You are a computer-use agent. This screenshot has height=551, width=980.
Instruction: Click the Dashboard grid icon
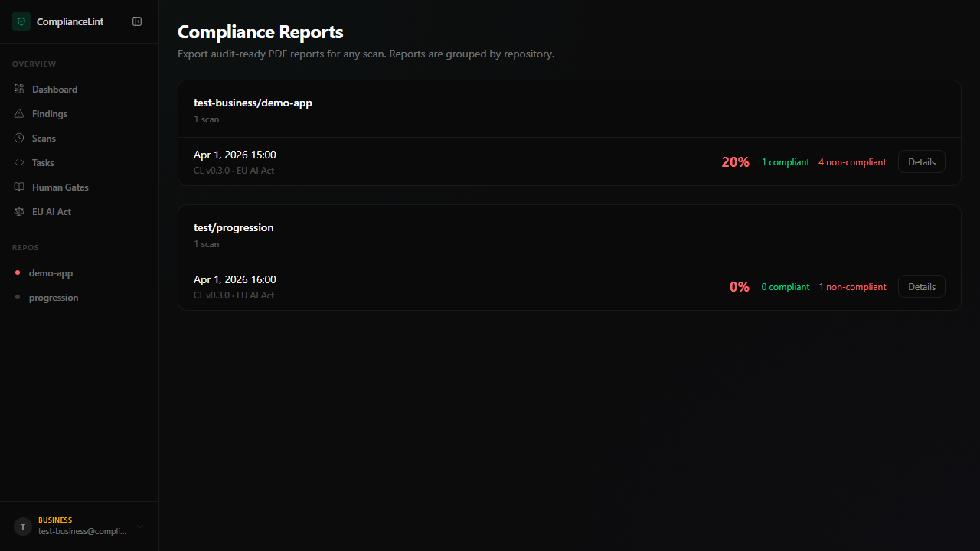19,90
